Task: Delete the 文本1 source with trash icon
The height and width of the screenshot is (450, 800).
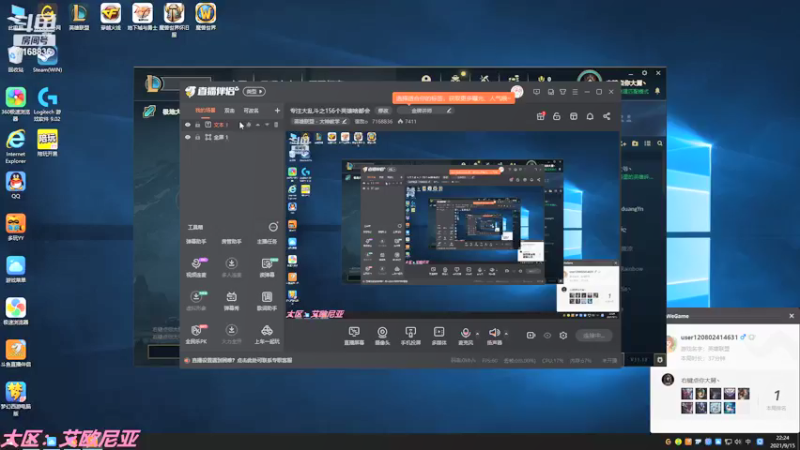Action: (276, 124)
